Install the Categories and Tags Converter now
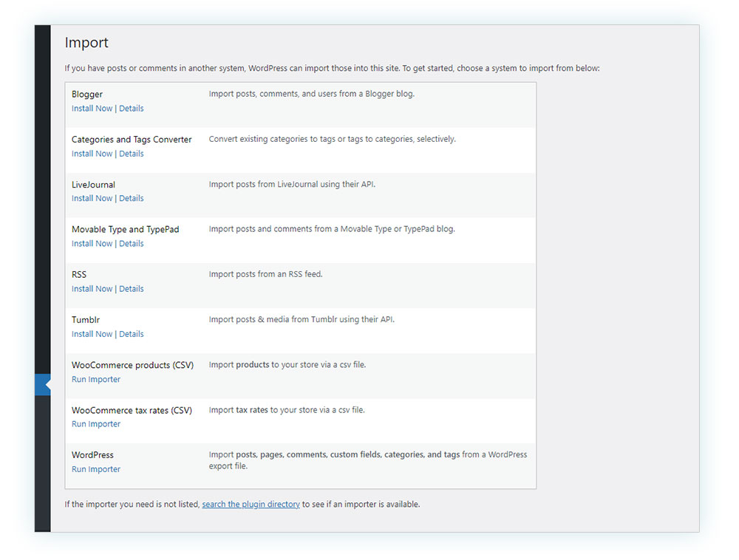The width and height of the screenshot is (739, 560). pos(92,154)
